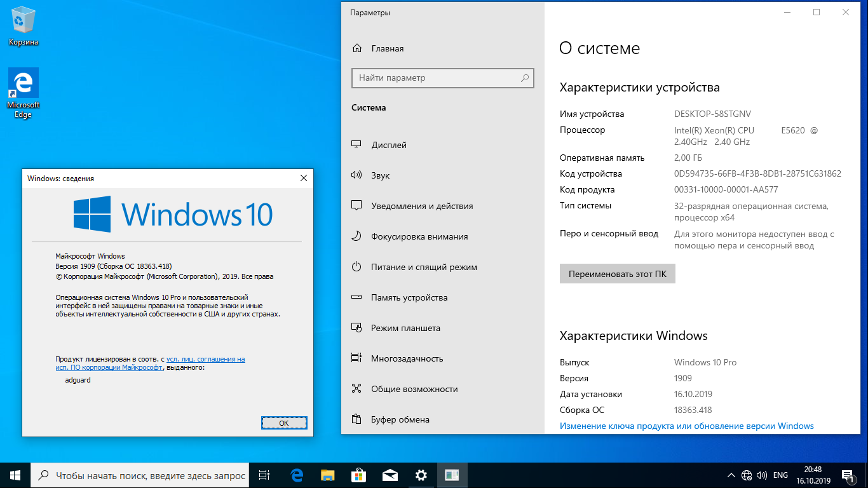Select device name DESKTOP-58STGNV text

[x=712, y=114]
